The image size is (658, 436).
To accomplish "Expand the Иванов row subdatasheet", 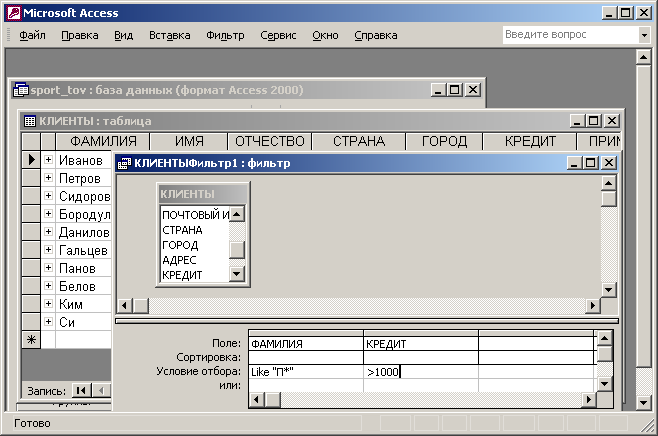I will [x=48, y=159].
